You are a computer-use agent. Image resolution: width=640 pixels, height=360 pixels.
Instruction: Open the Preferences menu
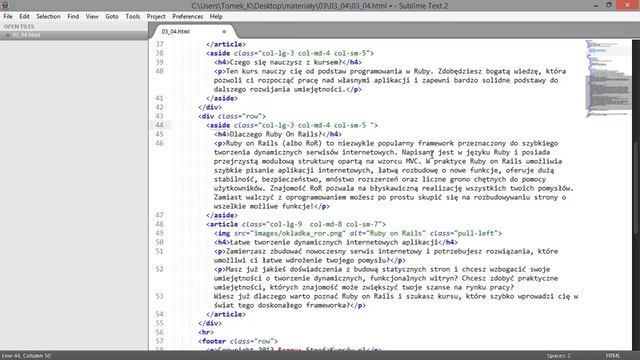point(187,16)
